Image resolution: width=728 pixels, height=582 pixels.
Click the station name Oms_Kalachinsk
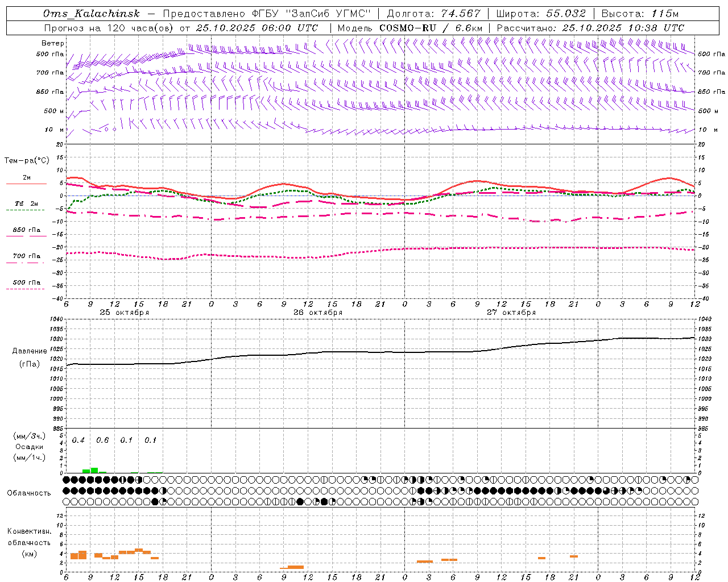91,14
